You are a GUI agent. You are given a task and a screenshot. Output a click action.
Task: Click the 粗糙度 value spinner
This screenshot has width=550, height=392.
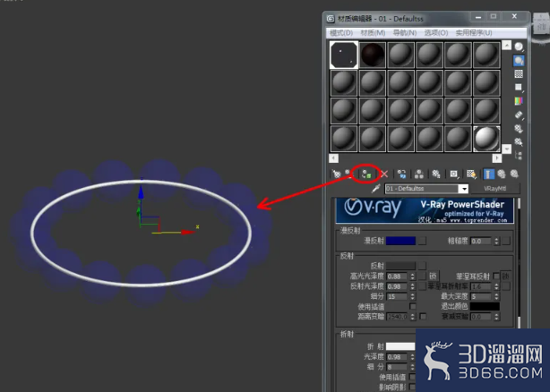pos(496,241)
